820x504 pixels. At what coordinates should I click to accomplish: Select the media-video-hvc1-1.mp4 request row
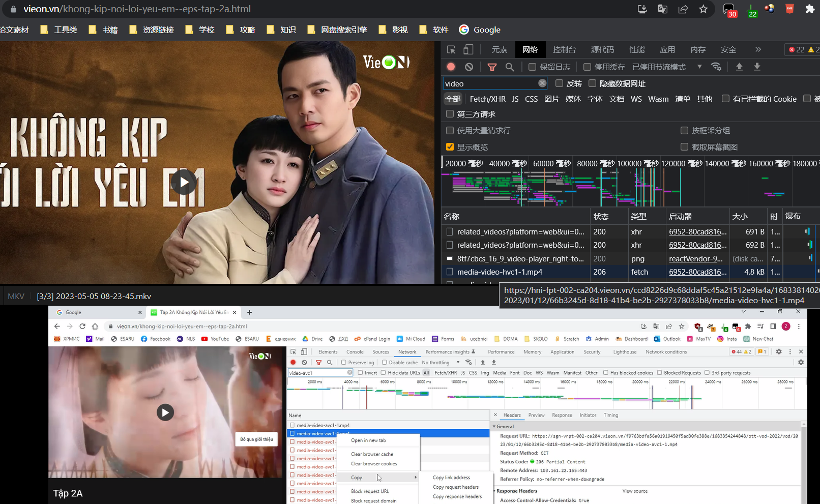(x=631, y=272)
